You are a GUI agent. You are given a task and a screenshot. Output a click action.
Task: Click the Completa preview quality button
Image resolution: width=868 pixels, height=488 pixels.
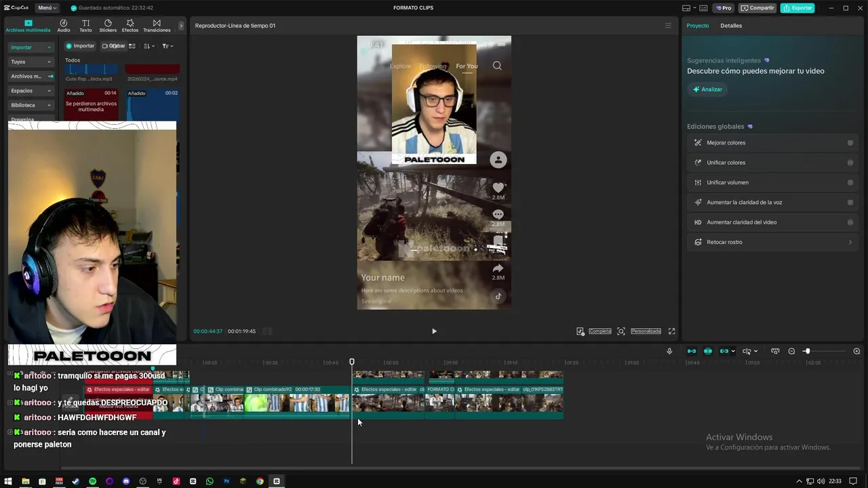600,331
